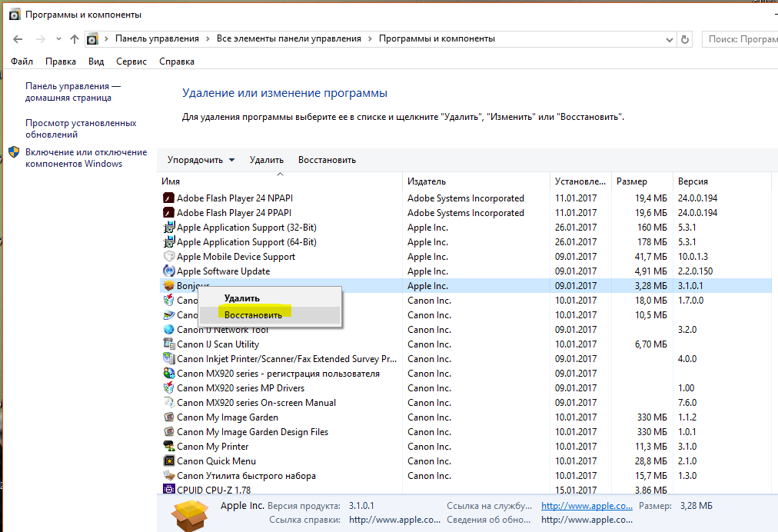Click the Восстановить toolbar button
This screenshot has height=532, width=778.
pos(327,160)
